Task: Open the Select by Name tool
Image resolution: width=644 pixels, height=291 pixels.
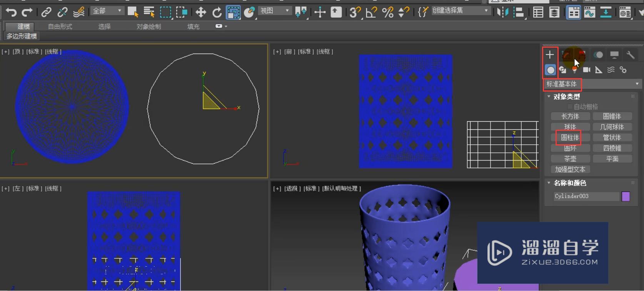Action: [149, 12]
